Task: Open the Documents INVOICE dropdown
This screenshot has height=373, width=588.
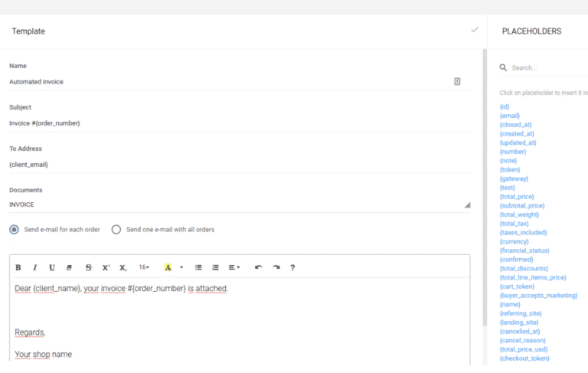Action: pos(240,204)
